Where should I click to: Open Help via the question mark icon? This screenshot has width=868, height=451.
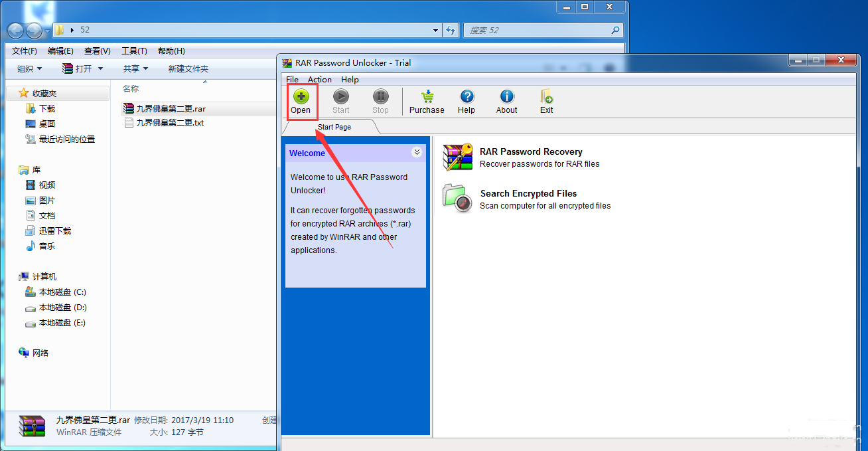467,97
